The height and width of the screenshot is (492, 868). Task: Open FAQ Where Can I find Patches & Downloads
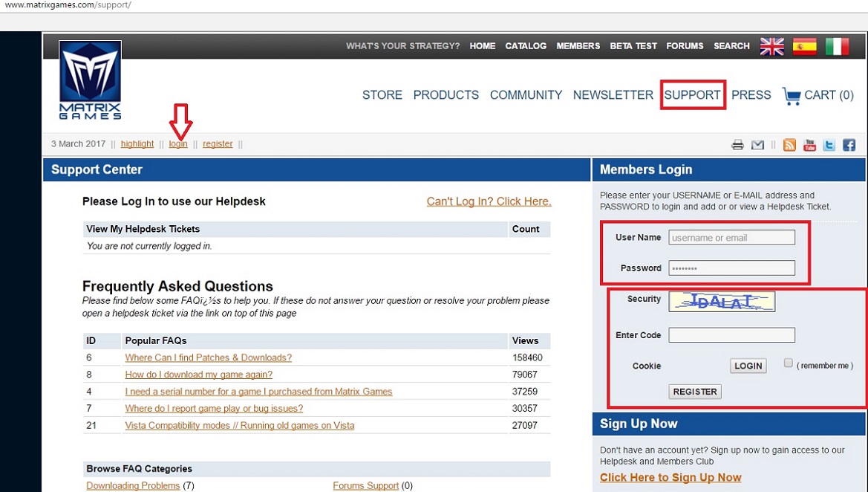(x=208, y=358)
